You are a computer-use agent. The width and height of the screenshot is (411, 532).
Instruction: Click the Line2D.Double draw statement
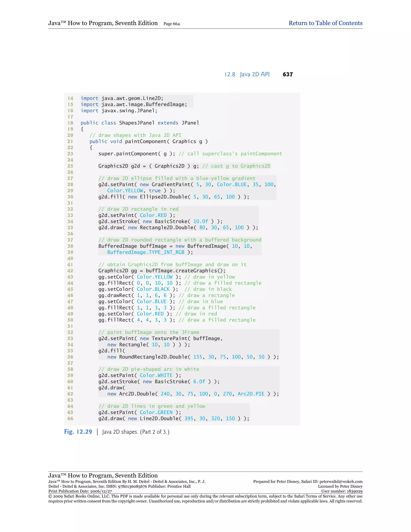click(x=174, y=419)
